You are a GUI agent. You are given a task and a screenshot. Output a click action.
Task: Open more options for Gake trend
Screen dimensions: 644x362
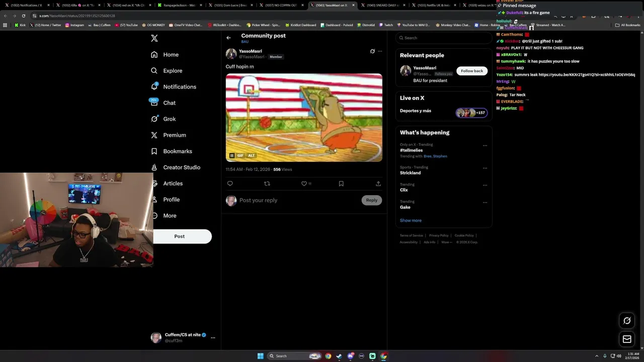click(485, 203)
